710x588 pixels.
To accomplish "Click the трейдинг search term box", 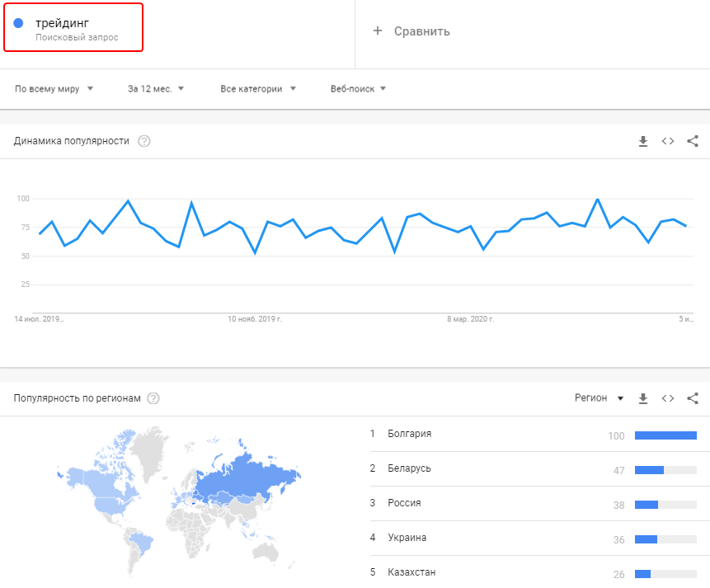I will 73,28.
